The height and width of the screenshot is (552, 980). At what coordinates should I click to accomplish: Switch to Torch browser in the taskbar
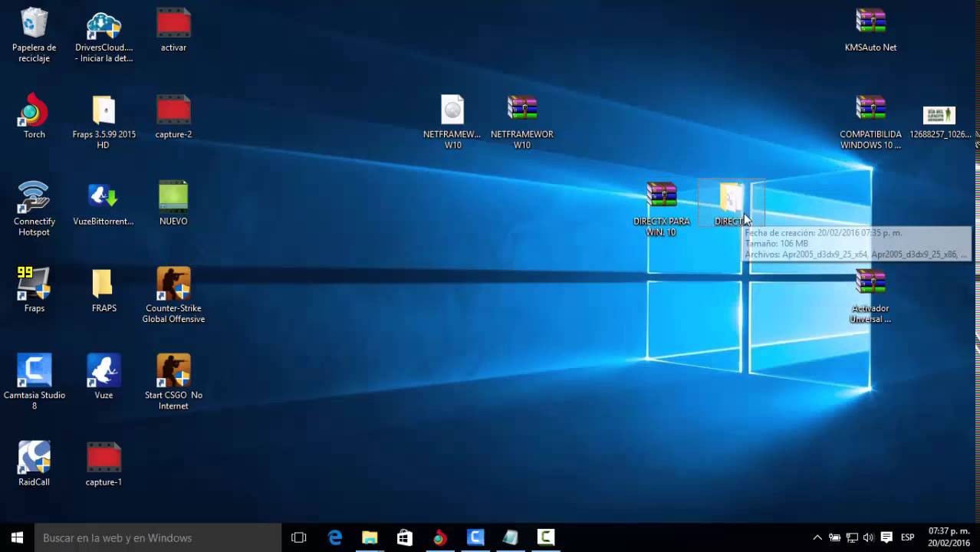coord(439,537)
